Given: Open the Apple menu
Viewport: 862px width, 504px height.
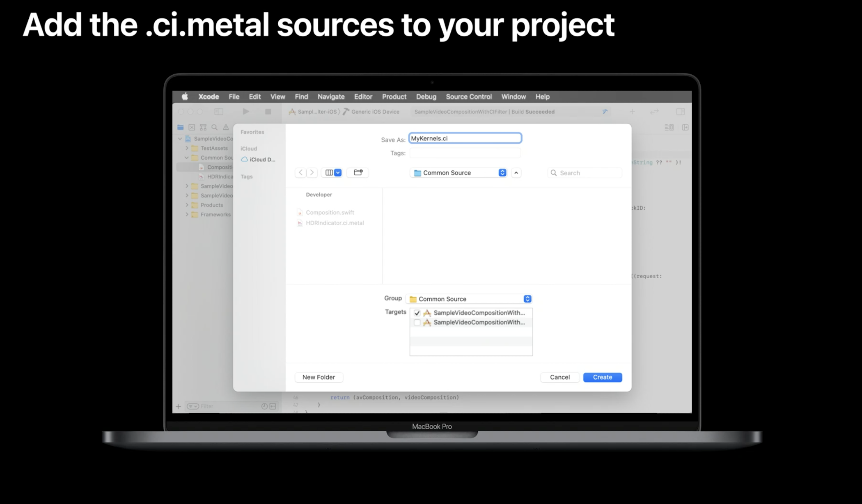Looking at the screenshot, I should click(x=185, y=96).
